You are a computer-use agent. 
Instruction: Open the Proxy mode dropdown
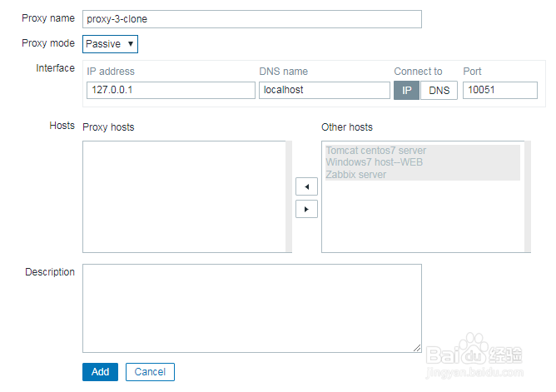point(111,43)
